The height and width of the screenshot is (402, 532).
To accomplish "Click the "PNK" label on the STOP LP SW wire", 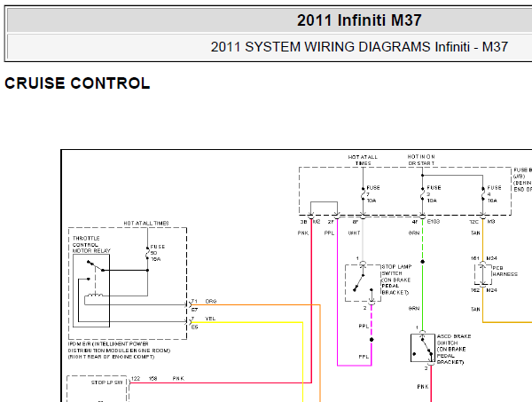I will (178, 378).
